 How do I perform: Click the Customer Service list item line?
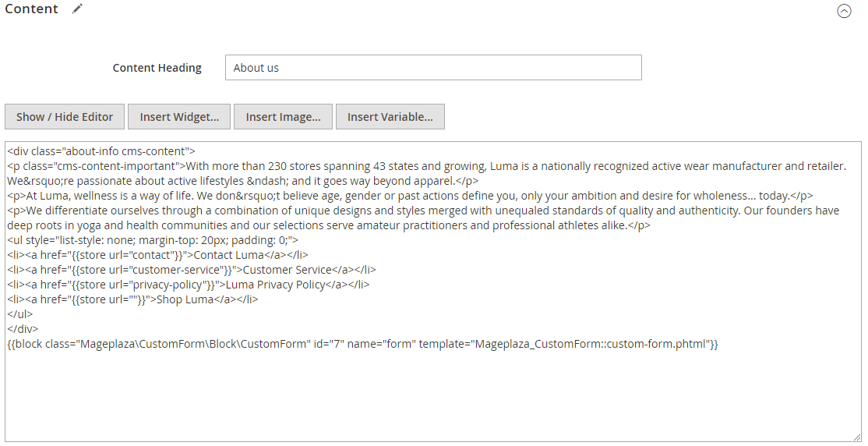click(x=192, y=270)
